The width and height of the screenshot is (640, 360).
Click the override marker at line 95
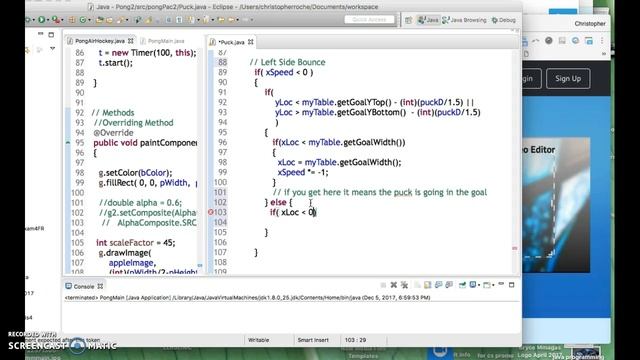68,143
